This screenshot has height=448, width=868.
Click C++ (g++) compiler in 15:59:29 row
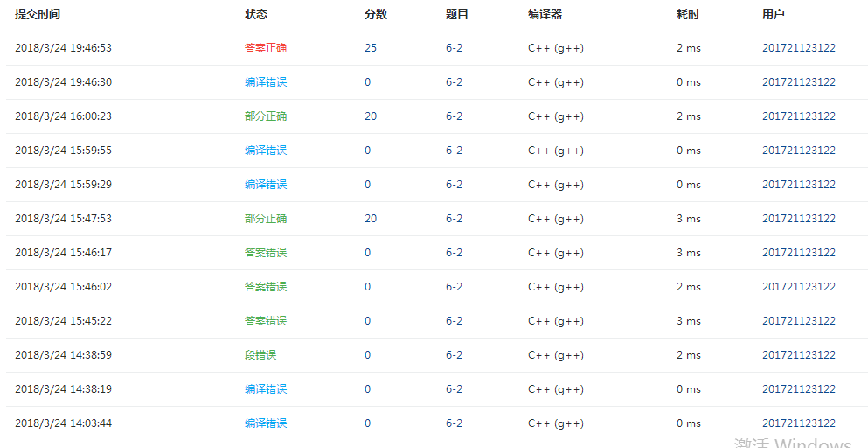click(x=556, y=185)
